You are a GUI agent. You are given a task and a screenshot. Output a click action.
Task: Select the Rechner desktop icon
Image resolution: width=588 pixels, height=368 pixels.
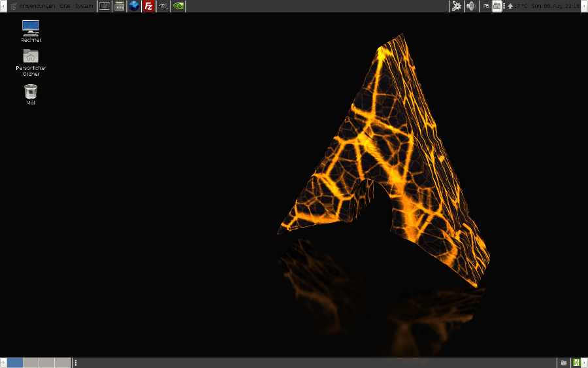31,31
